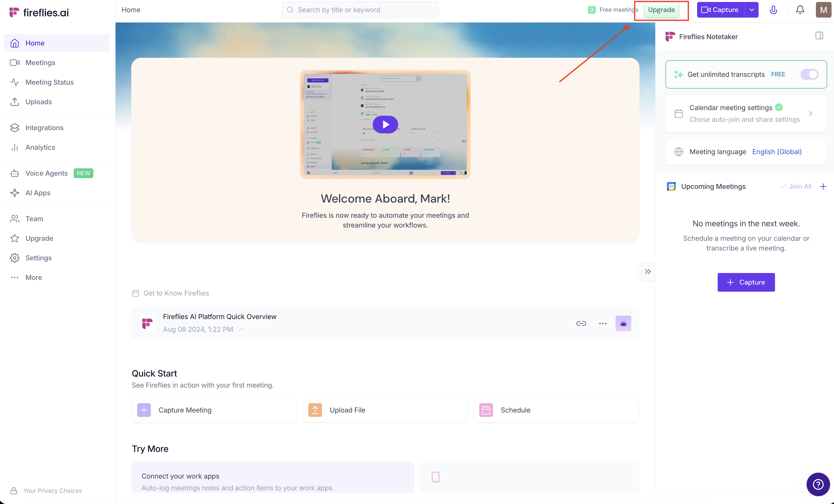This screenshot has height=504, width=834.
Task: Expand Calendar meeting settings chevron
Action: coord(810,114)
